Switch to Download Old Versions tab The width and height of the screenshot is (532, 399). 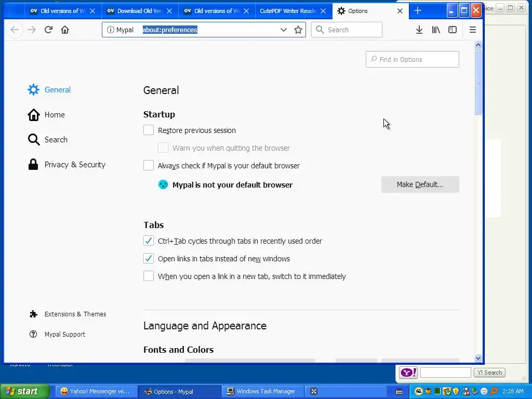pos(139,11)
